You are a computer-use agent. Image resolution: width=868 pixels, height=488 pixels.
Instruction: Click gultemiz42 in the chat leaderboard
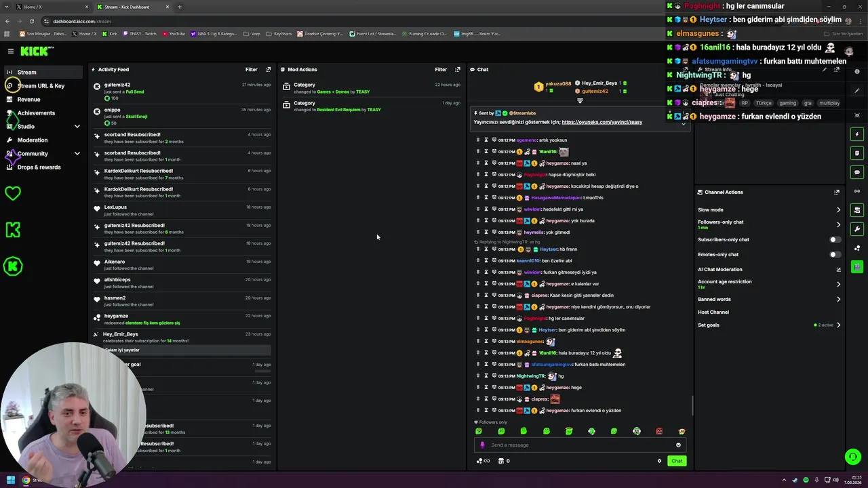coord(595,91)
